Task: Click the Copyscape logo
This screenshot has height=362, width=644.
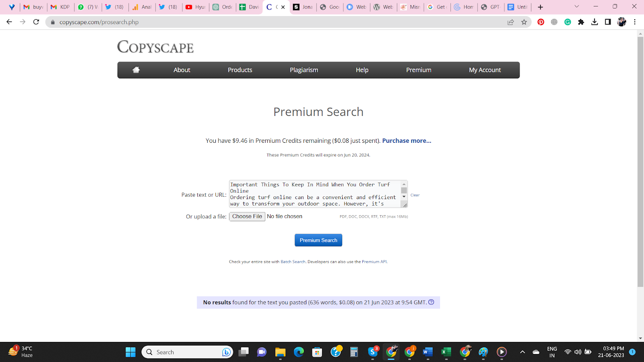Action: click(x=155, y=47)
